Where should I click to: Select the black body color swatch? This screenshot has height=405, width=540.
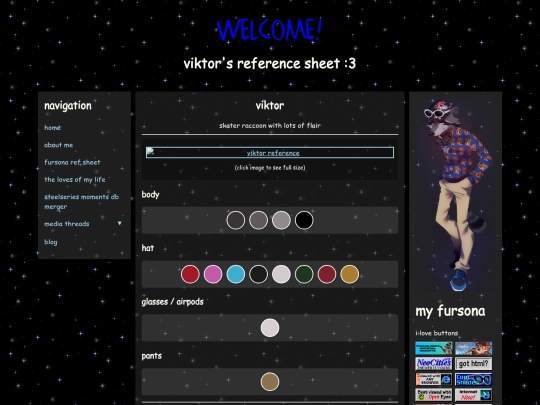[304, 220]
